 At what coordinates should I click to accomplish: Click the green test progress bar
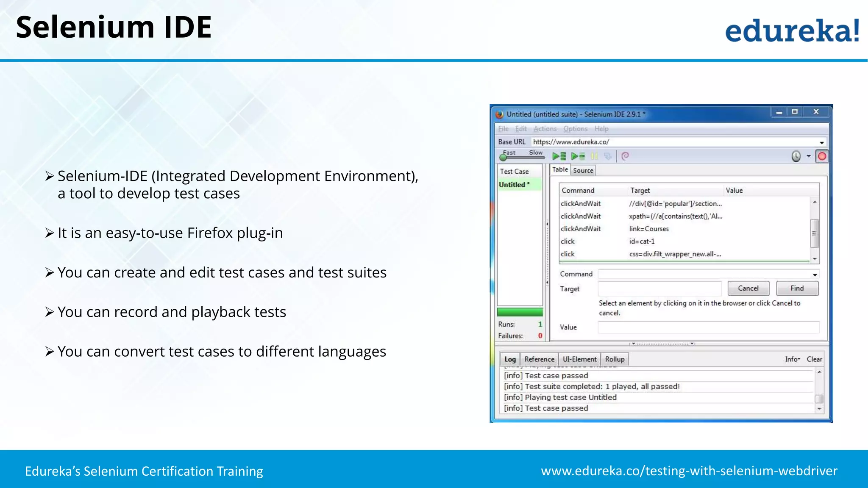click(520, 313)
